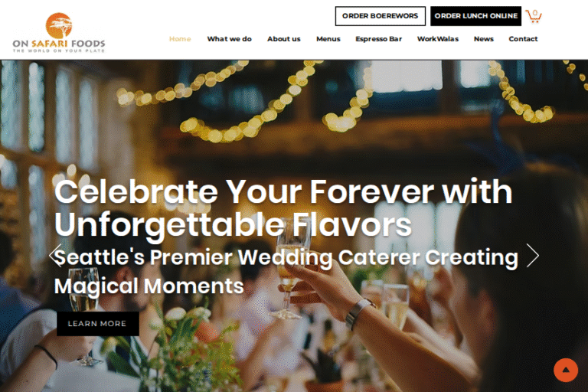Click the orange tree emblem above logo text
Image resolution: width=588 pixels, height=392 pixels.
pyautogui.click(x=59, y=25)
